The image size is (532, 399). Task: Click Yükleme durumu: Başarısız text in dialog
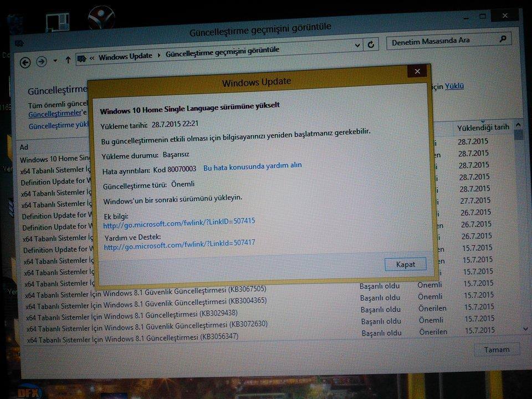(146, 155)
